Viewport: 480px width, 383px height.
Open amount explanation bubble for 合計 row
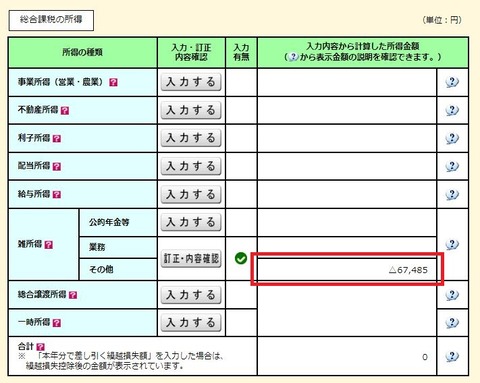coord(452,356)
